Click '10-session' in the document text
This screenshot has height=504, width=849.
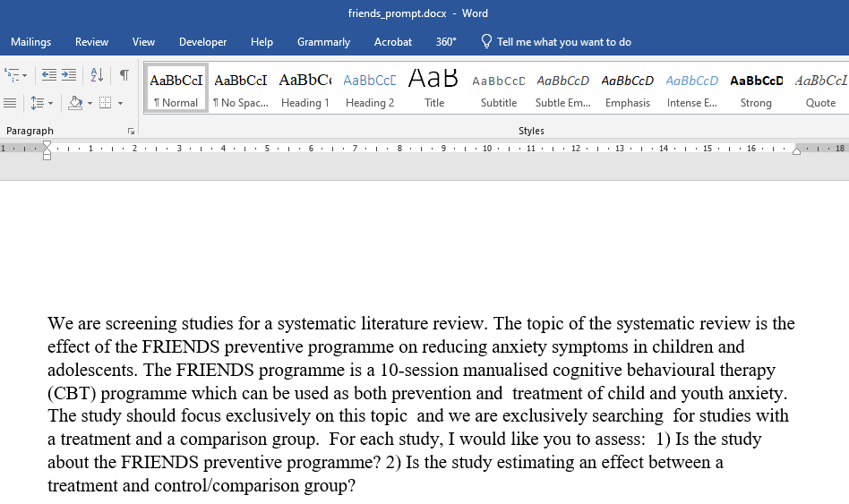(x=419, y=370)
